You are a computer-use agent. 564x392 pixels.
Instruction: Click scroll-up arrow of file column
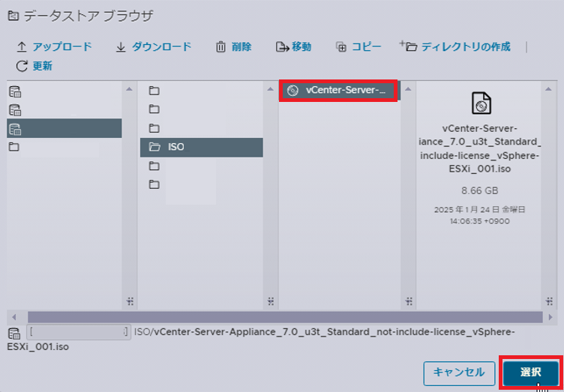point(408,89)
